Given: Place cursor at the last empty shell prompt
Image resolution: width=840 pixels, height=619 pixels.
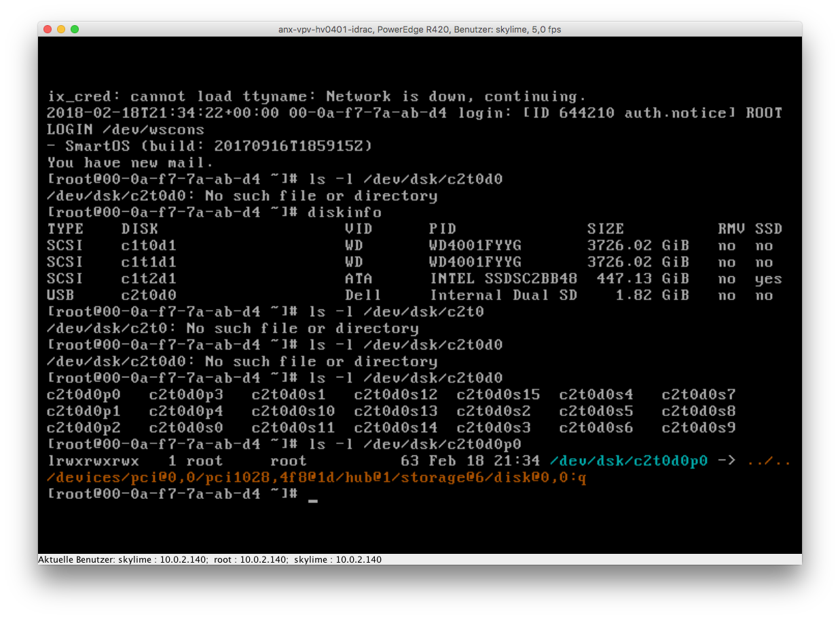Looking at the screenshot, I should 312,495.
